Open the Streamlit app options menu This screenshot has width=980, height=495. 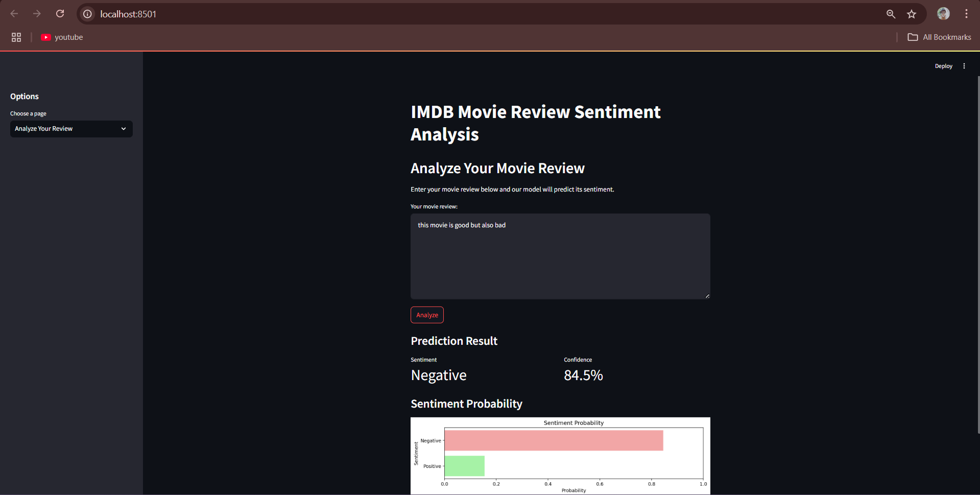pos(964,66)
